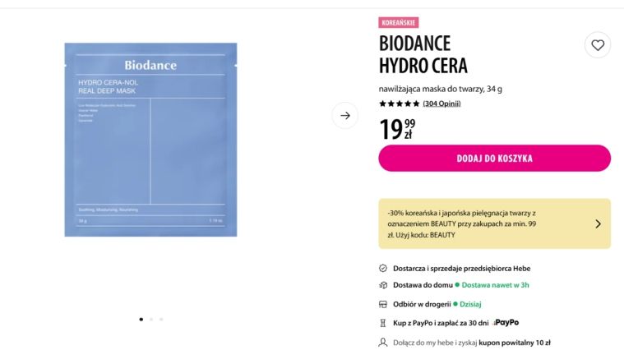Click the my hebe user profile icon
Screen dimensions: 624x364
pyautogui.click(x=383, y=342)
